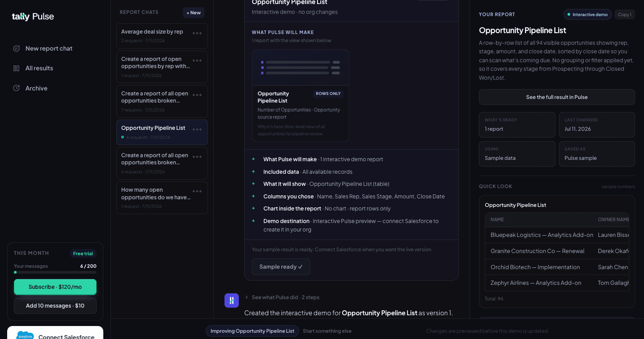Screen dimensions: 644x339
Task: Click the All results grid icon
Action: coord(17,68)
